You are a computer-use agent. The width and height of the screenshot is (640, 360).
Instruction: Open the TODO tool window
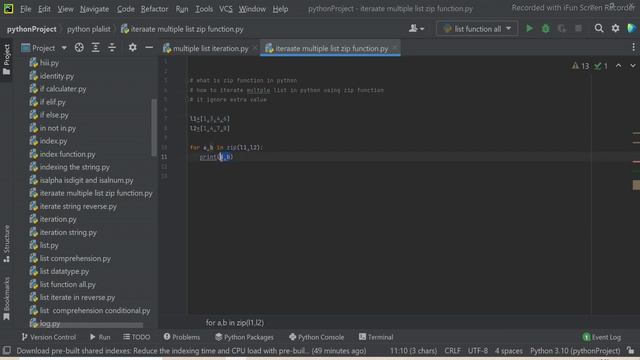point(137,337)
